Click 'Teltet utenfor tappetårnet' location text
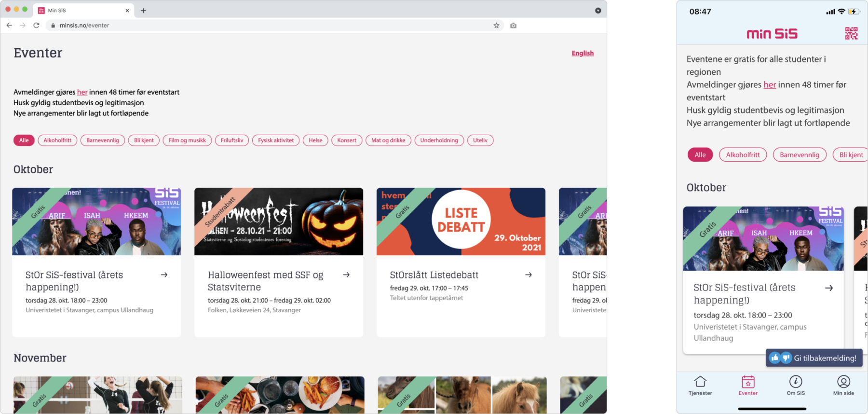Viewport: 868px width, 414px height. pos(426,298)
